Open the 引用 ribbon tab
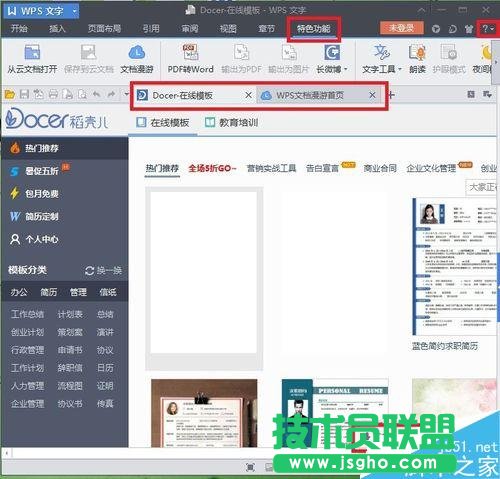The height and width of the screenshot is (479, 500). (151, 28)
